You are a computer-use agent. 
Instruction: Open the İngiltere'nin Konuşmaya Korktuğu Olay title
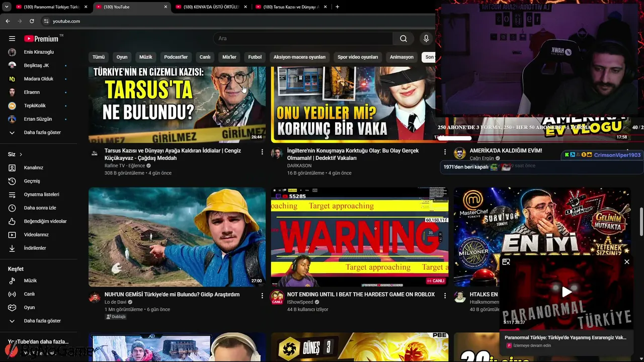353,154
